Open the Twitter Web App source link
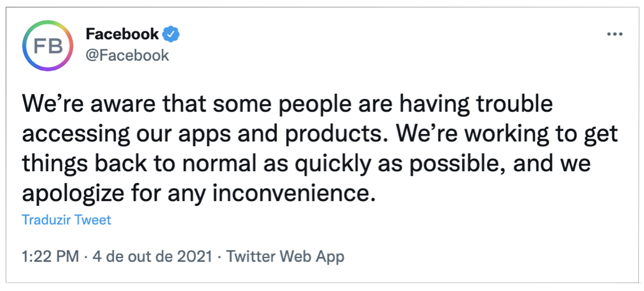The image size is (644, 291). [285, 256]
